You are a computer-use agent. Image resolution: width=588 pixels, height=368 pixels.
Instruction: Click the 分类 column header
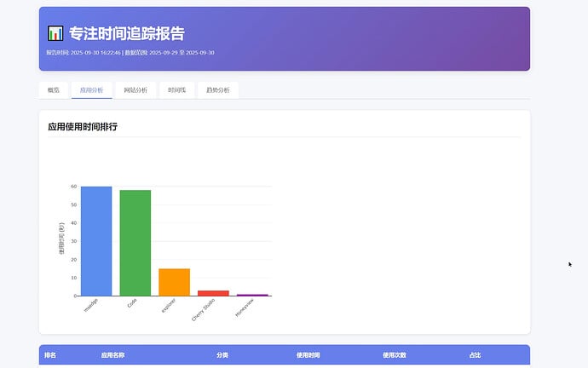point(222,354)
